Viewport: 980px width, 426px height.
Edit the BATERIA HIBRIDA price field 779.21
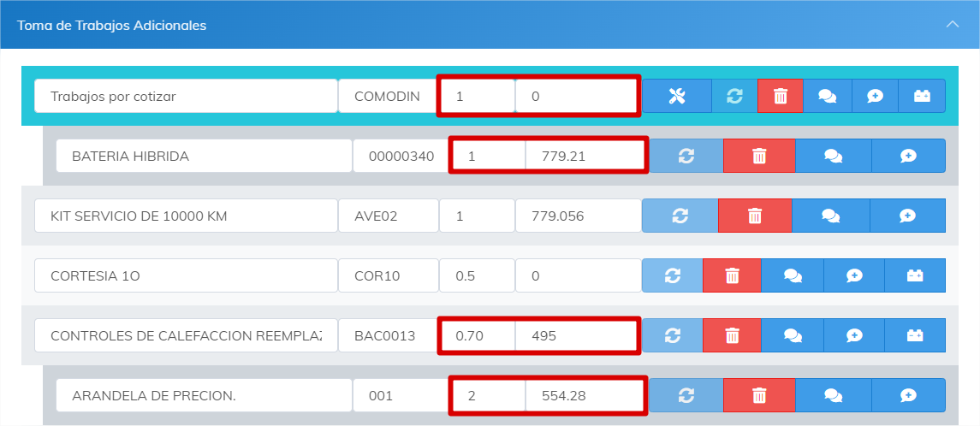(585, 157)
